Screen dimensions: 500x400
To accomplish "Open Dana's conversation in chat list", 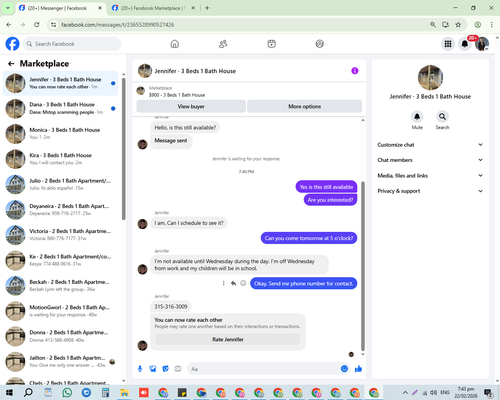I will (61, 108).
